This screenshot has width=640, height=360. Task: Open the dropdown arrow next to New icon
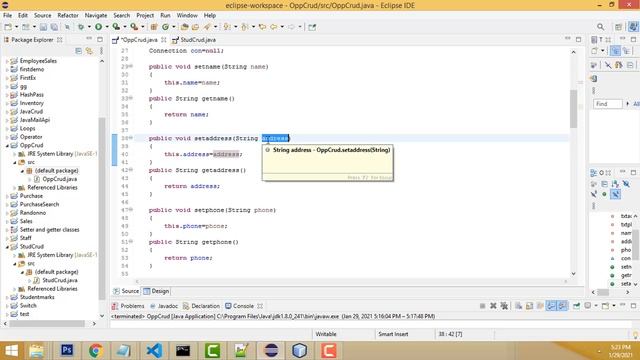tap(16, 27)
